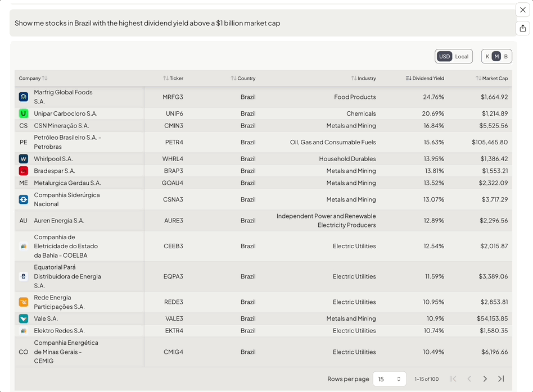The height and width of the screenshot is (392, 533).
Task: Sort table by Ticker column
Action: pos(173,78)
